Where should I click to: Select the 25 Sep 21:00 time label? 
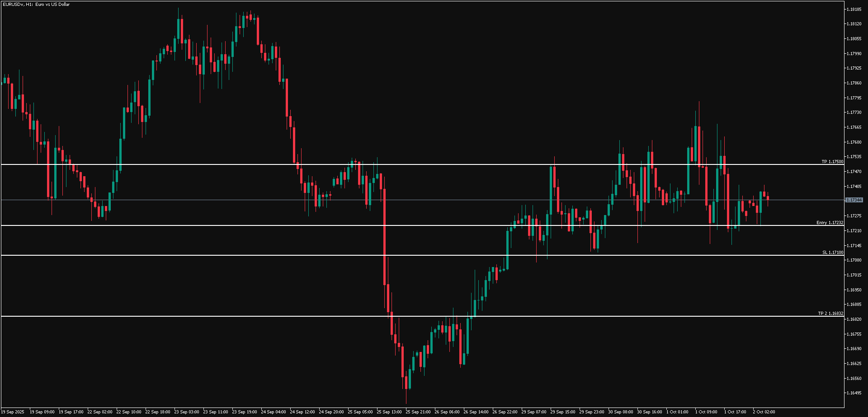[418, 412]
